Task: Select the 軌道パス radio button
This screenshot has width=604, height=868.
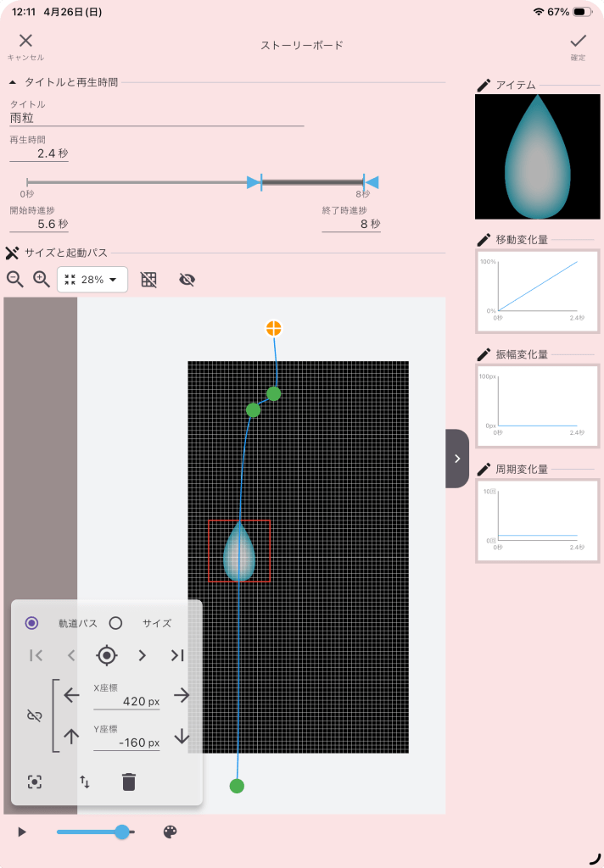Action: (32, 623)
